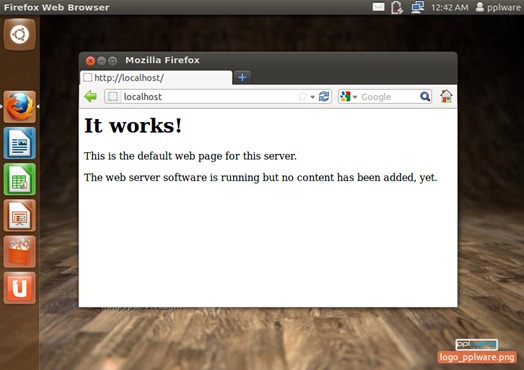Open the Firefox home page
This screenshot has width=524, height=370.
click(446, 96)
